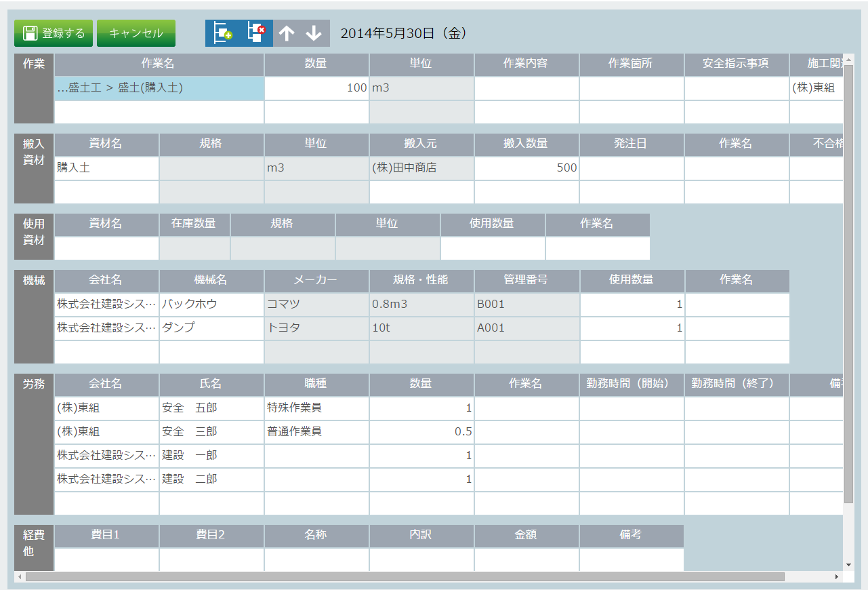Click the 登録する save button
The height and width of the screenshot is (590, 868).
[54, 33]
